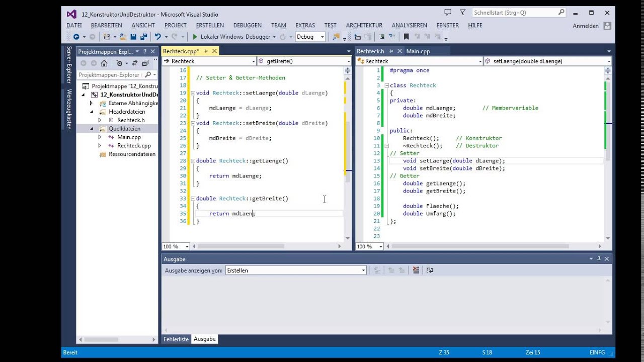Toggle pin on Rechteck.cpp tab
Image resolution: width=644 pixels, height=362 pixels.
(205, 51)
